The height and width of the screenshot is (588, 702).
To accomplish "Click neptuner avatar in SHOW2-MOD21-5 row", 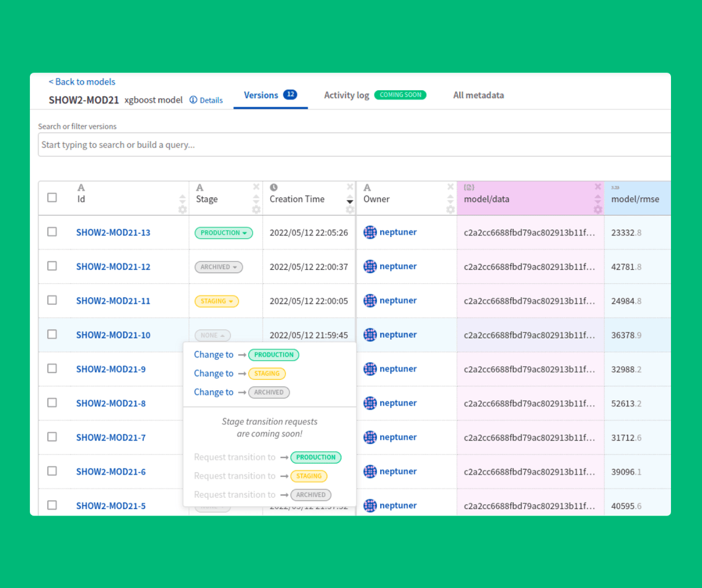I will point(370,506).
